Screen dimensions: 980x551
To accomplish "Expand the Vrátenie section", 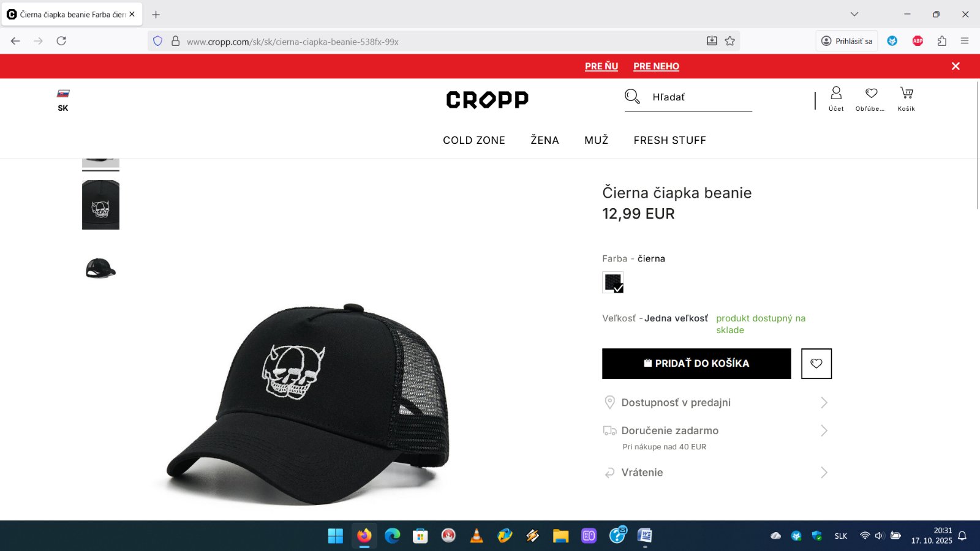I will pos(716,472).
